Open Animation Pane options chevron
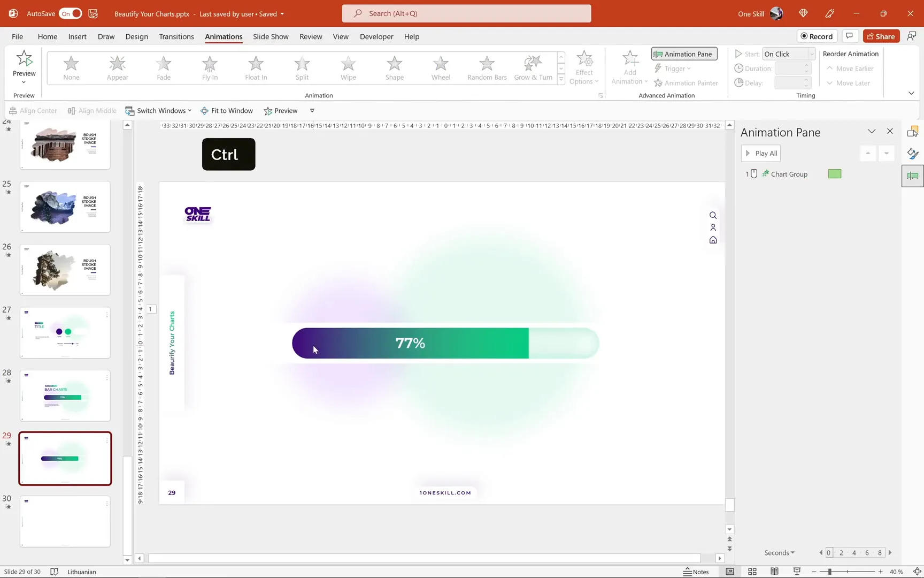924x578 pixels. [x=872, y=132]
